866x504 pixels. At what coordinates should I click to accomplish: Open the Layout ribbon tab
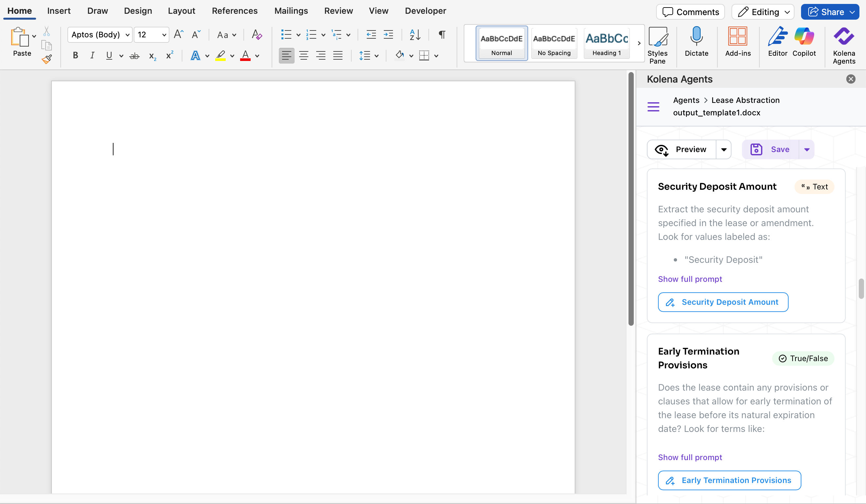click(181, 10)
